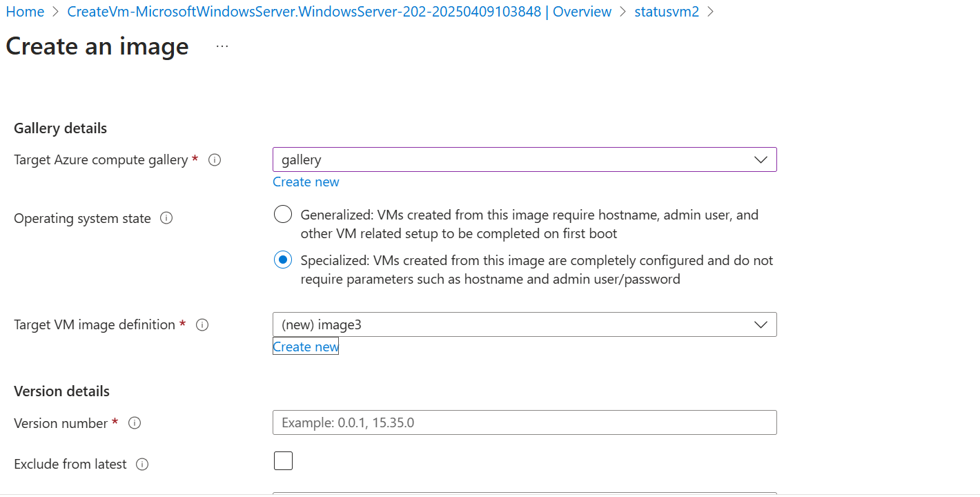Click the chevron arrow in image3 dropdown

(x=761, y=324)
